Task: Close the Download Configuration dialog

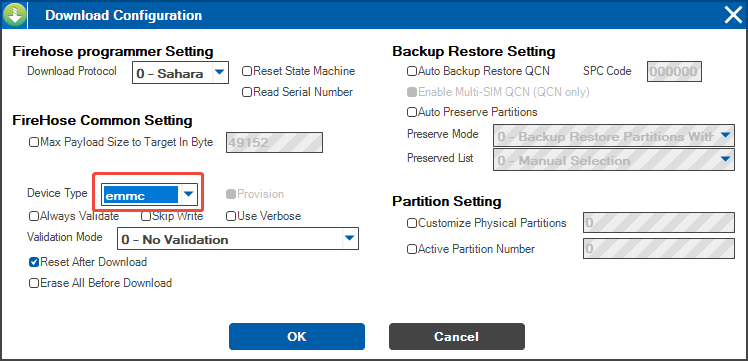Action: coord(733,15)
